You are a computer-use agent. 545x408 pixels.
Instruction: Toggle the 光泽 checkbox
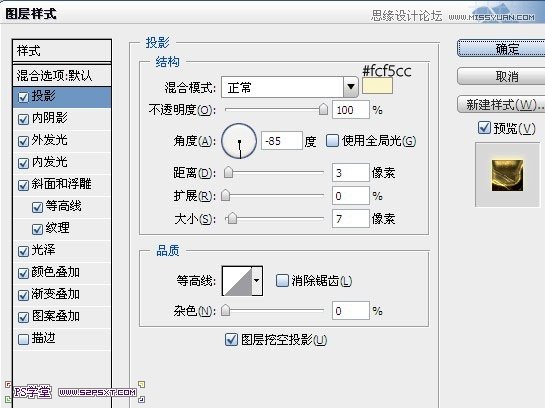[x=23, y=251]
